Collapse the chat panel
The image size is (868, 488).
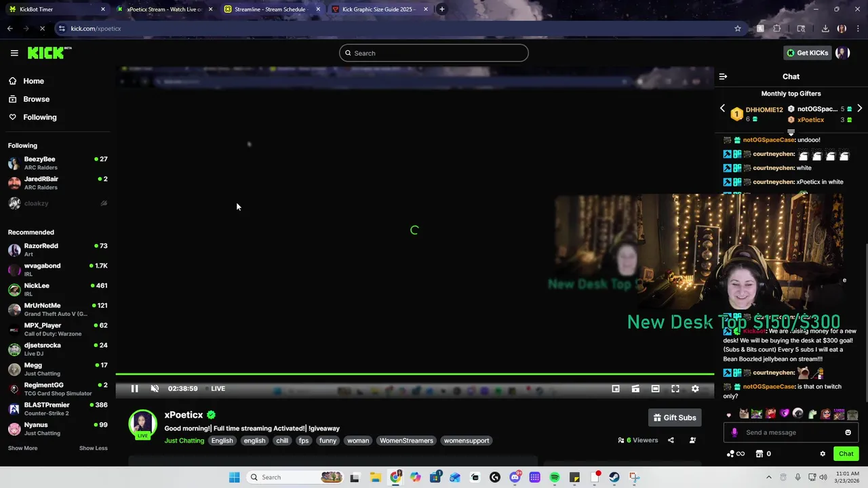point(723,77)
